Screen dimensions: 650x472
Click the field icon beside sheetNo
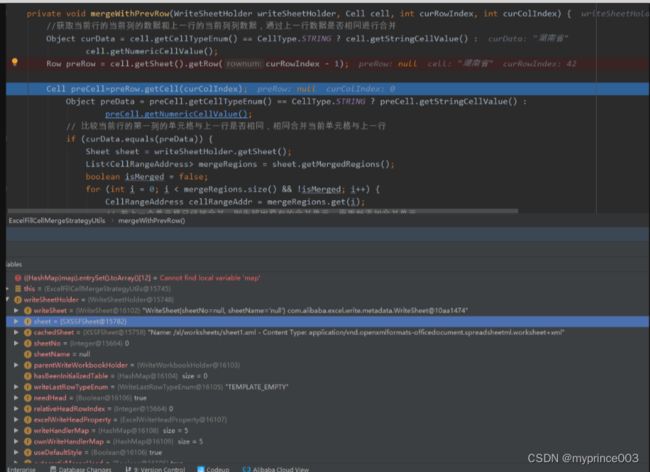tap(28, 343)
